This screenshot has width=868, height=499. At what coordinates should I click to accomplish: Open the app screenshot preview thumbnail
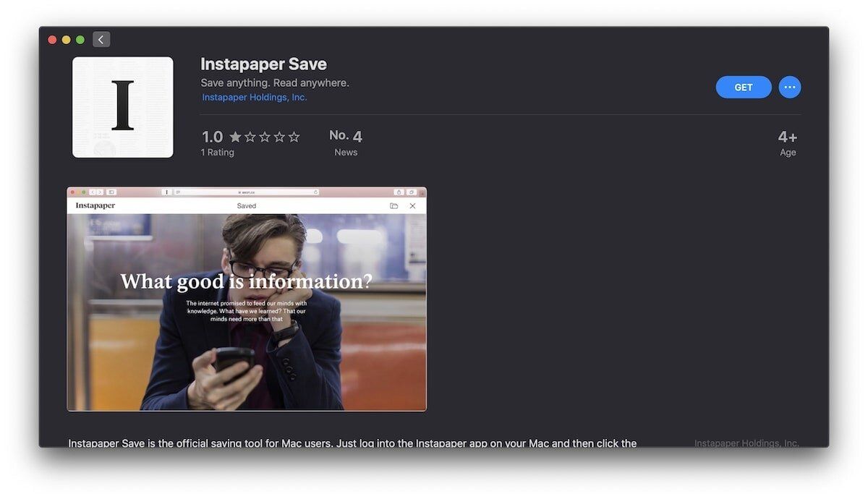coord(246,298)
